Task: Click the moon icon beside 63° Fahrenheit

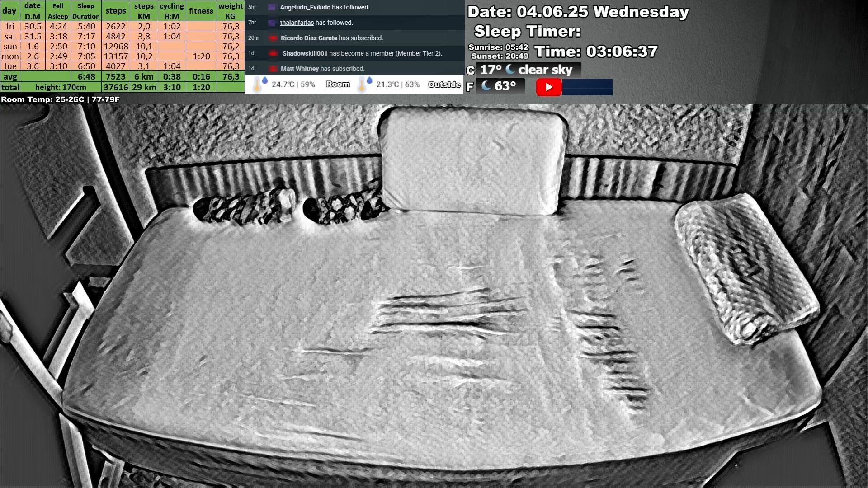Action: (486, 85)
